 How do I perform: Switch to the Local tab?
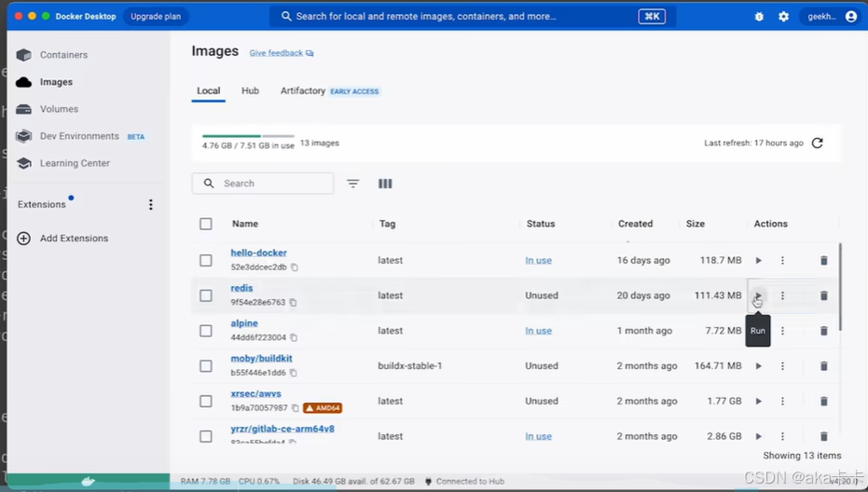pyautogui.click(x=209, y=90)
